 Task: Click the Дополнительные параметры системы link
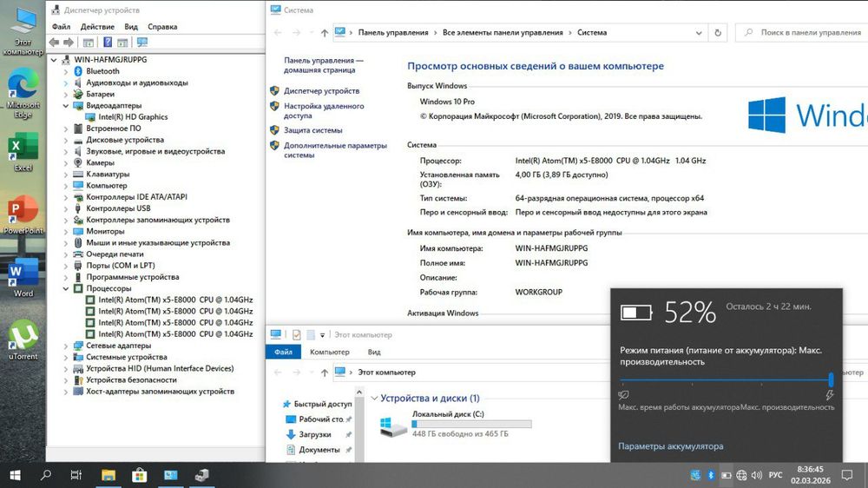click(x=335, y=150)
